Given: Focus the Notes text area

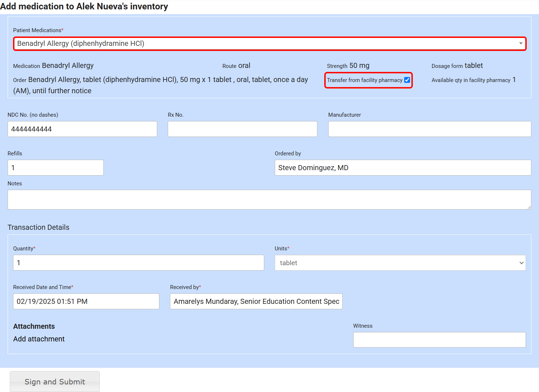Looking at the screenshot, I should [x=269, y=199].
